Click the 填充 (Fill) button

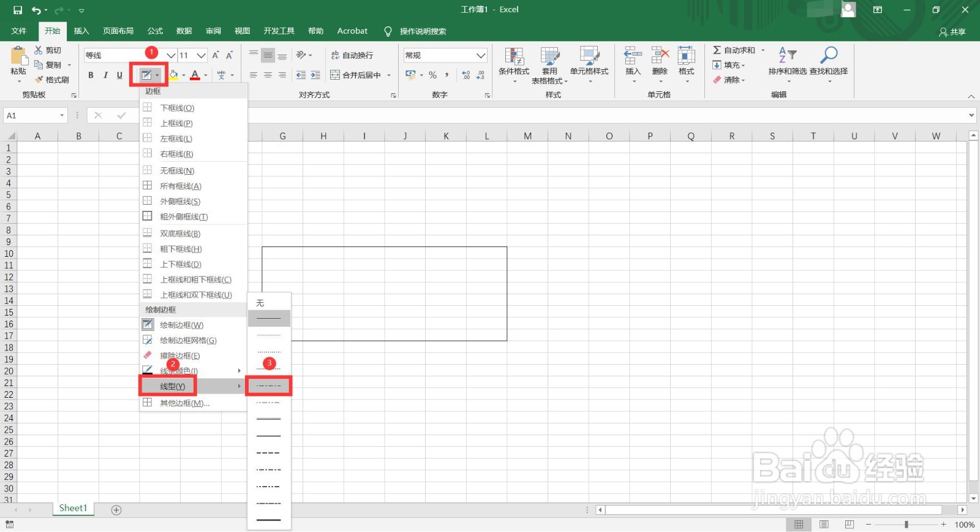coord(728,65)
